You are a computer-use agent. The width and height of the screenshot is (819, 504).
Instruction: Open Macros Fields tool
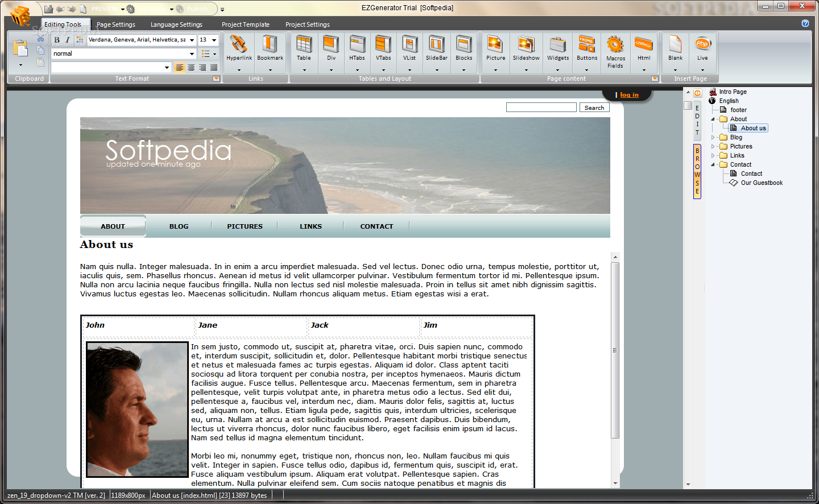615,53
